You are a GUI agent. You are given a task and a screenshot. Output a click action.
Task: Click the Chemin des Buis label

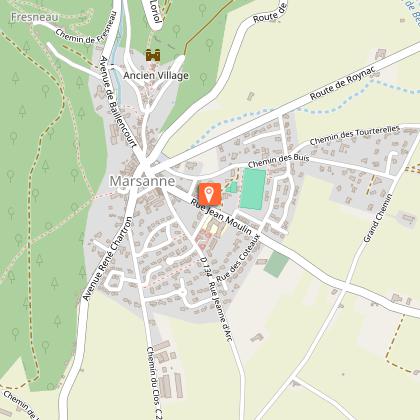(278, 161)
